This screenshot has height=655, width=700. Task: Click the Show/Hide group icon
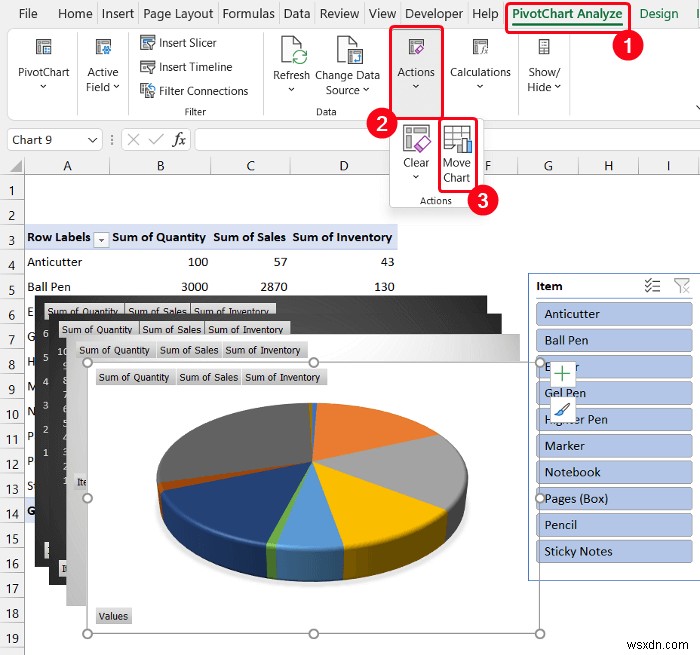pos(544,47)
